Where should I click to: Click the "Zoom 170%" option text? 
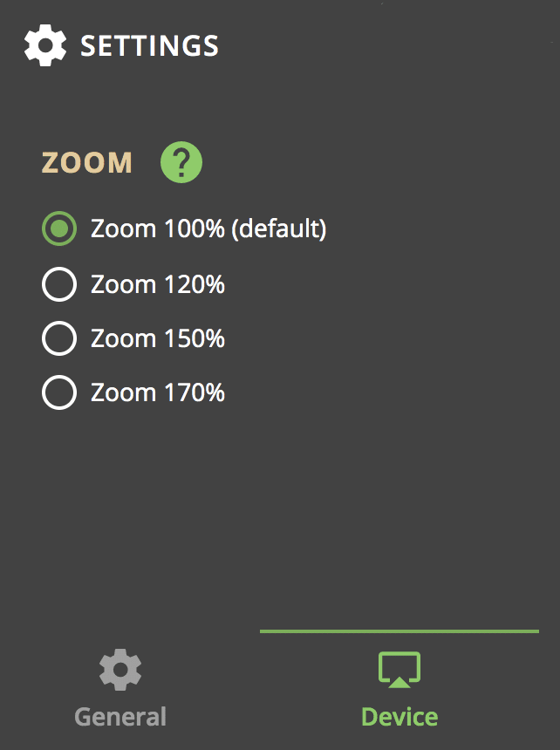[158, 392]
